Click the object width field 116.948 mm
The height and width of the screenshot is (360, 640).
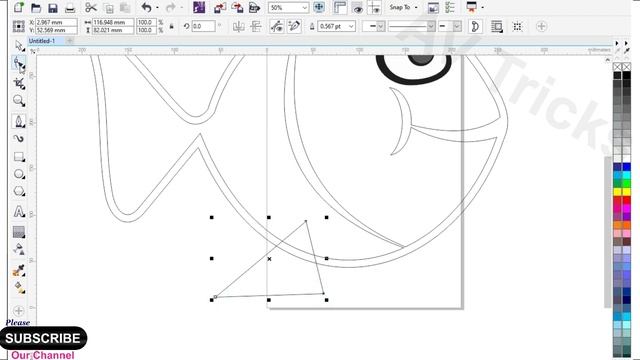113,22
